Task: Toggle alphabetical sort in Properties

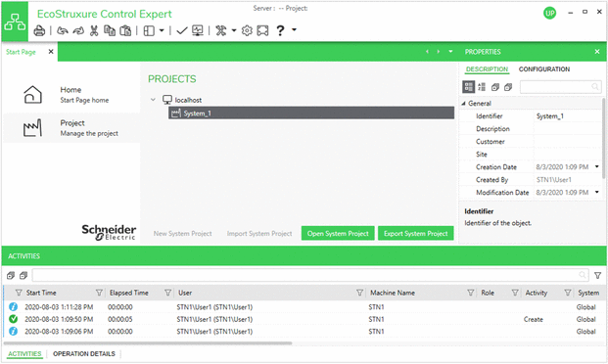Action: click(482, 87)
